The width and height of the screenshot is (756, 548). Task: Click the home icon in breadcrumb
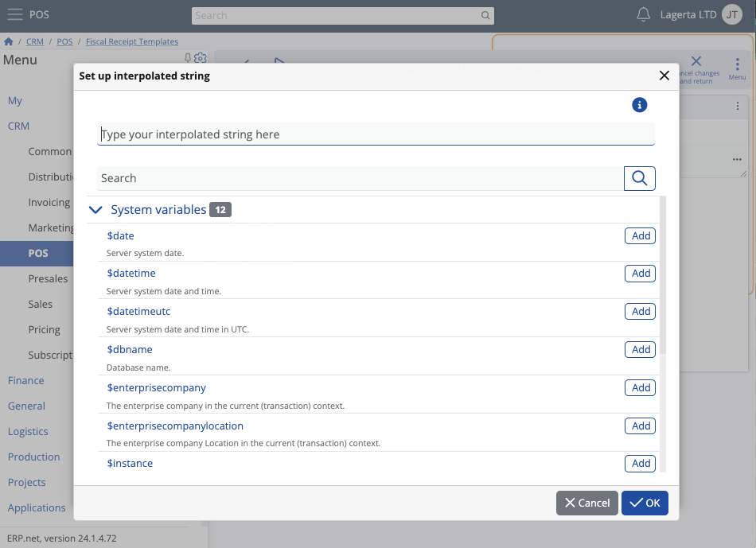point(9,41)
